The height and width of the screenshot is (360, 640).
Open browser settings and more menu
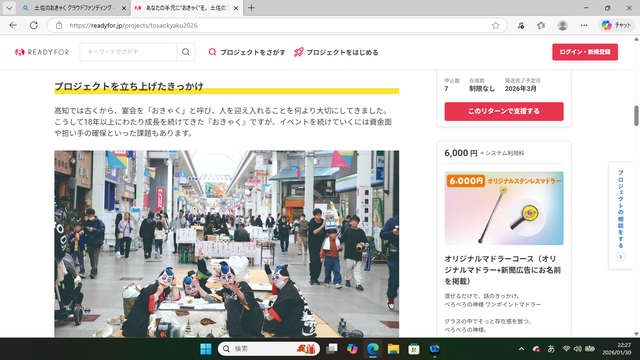pyautogui.click(x=584, y=25)
